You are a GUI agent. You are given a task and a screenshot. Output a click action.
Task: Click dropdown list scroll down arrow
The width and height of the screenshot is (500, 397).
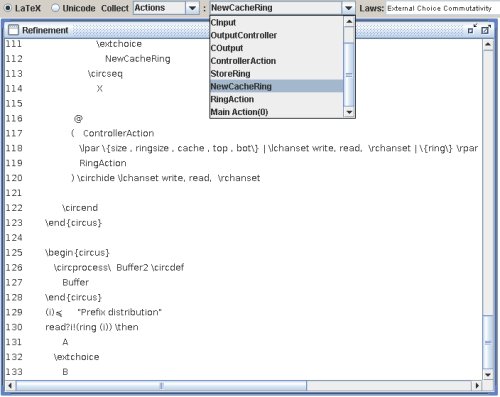349,112
